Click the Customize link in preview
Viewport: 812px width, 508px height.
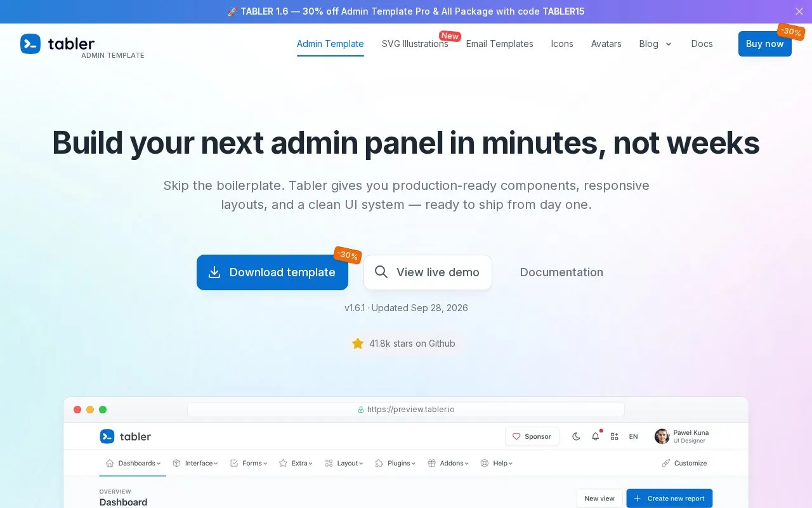(684, 464)
